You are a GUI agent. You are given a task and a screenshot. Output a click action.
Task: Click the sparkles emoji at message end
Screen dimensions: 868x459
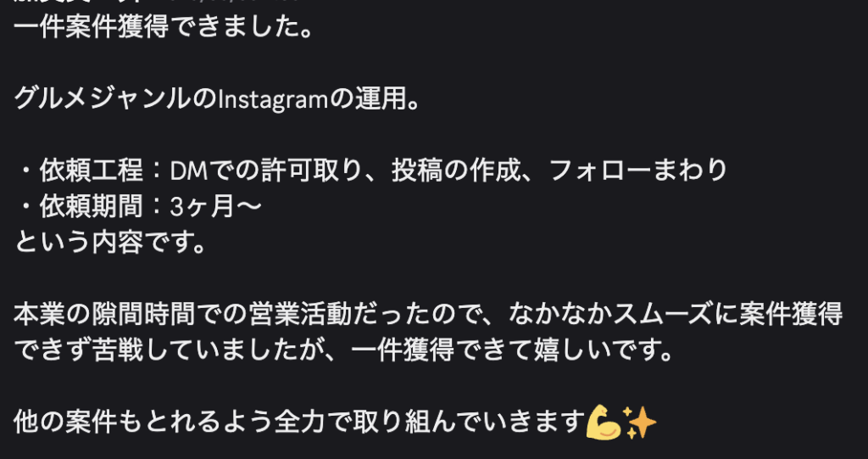click(x=639, y=423)
